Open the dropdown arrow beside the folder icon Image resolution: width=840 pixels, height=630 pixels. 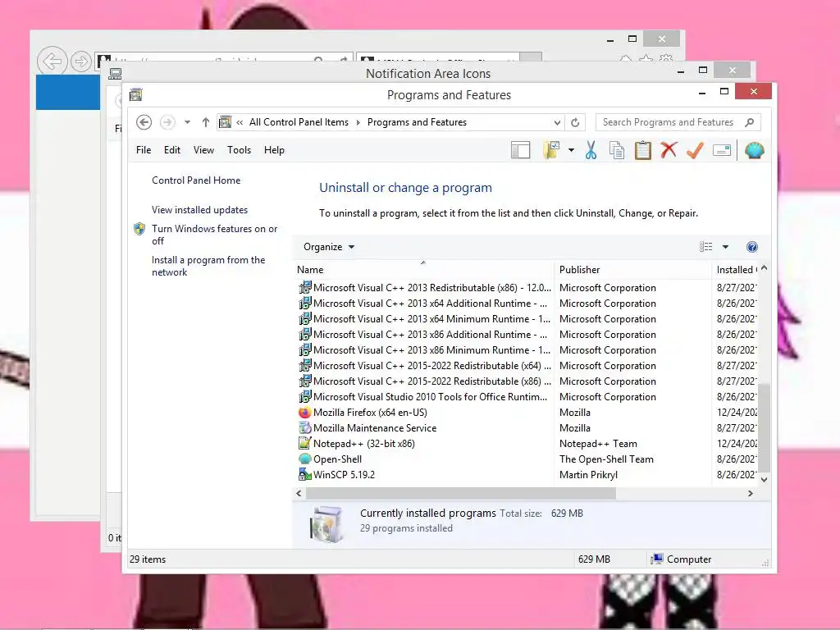point(571,151)
